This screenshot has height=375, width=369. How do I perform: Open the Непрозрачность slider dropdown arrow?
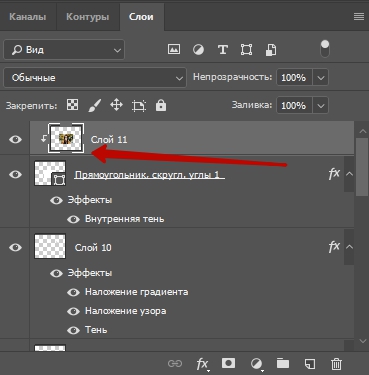321,78
